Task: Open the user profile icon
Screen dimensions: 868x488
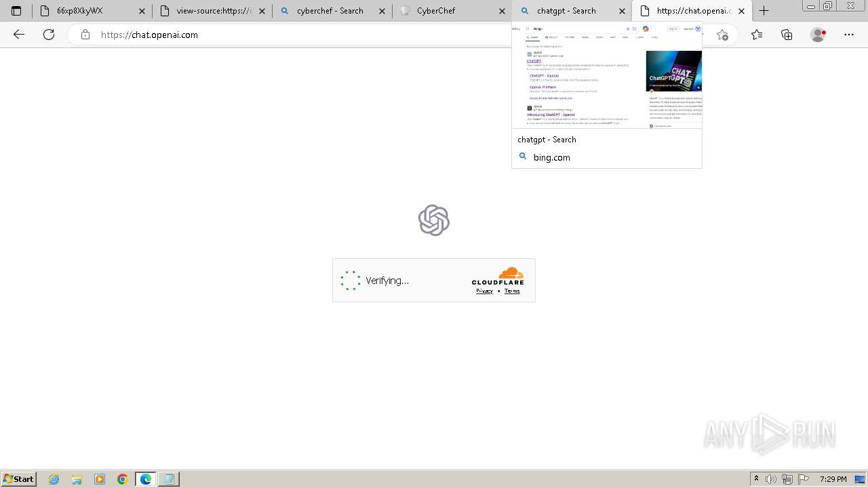Action: [x=818, y=35]
